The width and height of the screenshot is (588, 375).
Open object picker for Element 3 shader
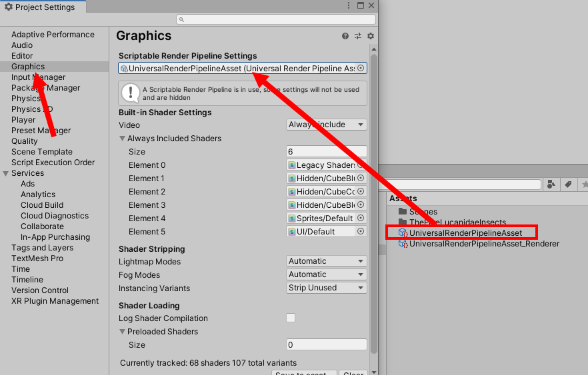361,205
